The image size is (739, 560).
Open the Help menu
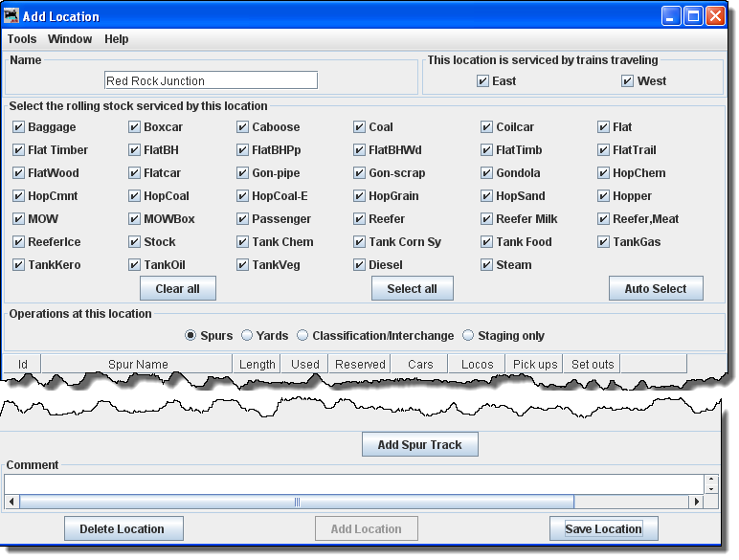[116, 39]
